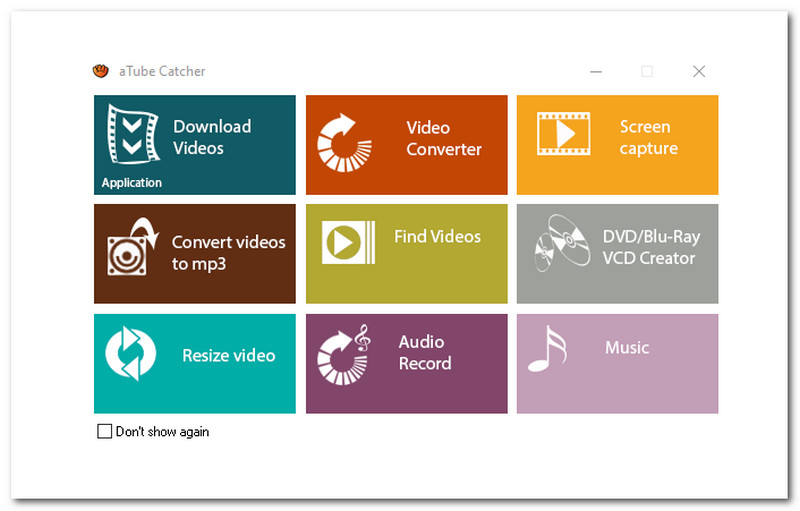Choose the Resize video label

tap(229, 355)
